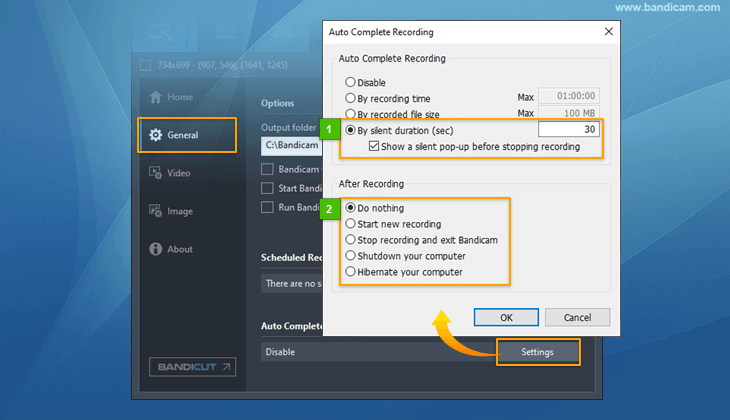Select the Disable radio option
Screen dimensions: 730x420
coord(350,82)
